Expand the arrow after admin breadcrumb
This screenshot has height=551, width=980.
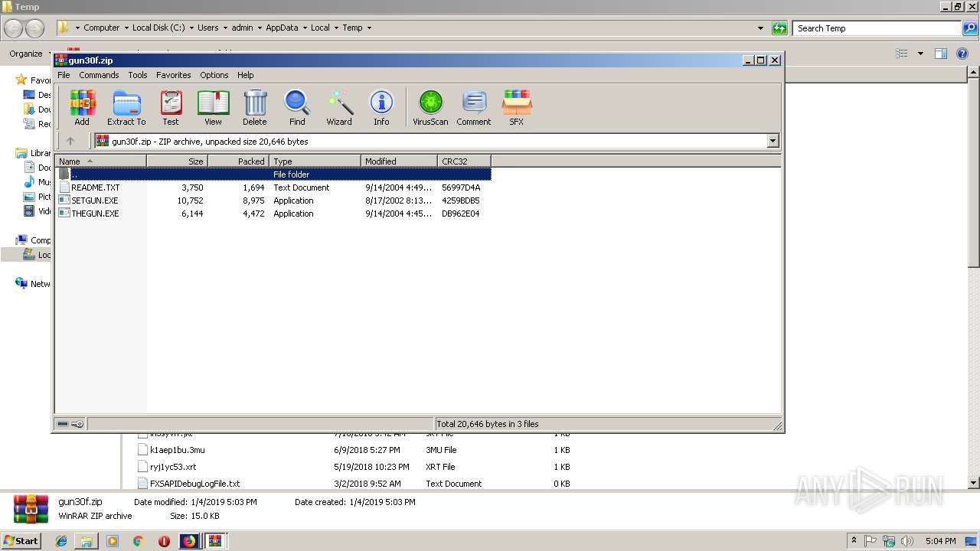[x=260, y=28]
